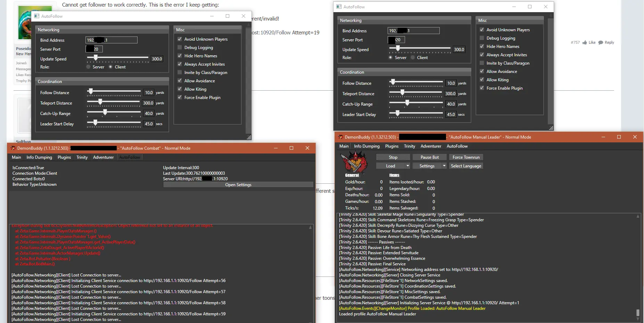
Task: Click the DemonBuddy icon in the AutoFollow Combat title bar
Action: [x=13, y=148]
